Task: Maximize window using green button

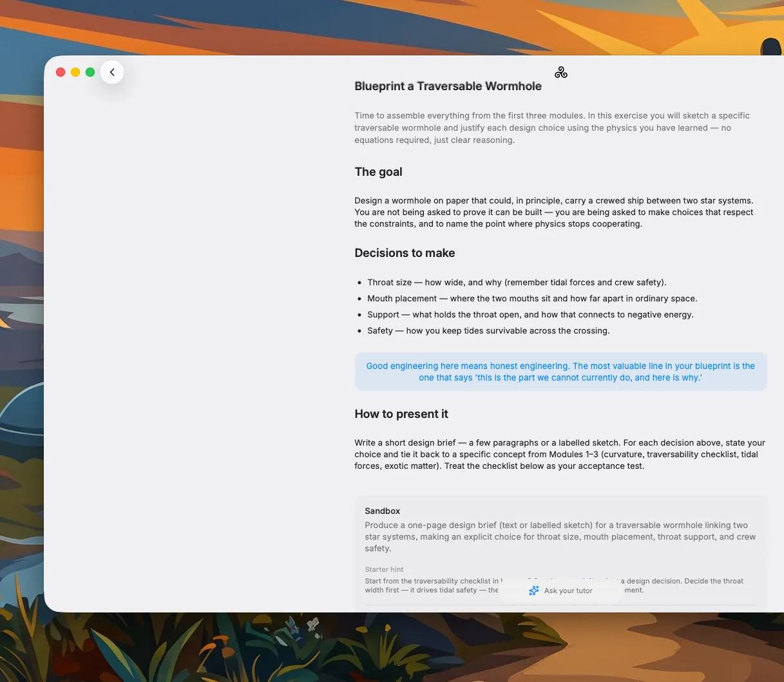Action: (x=90, y=72)
